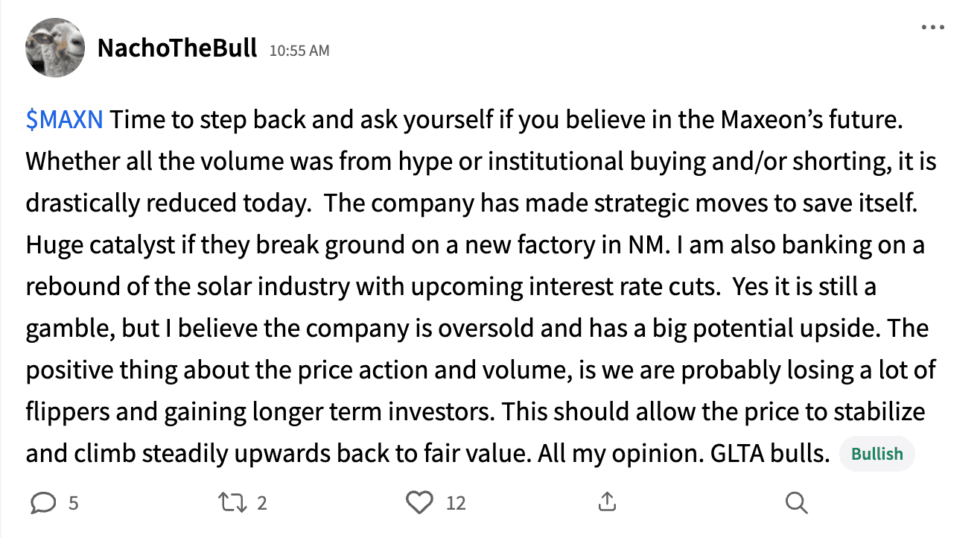The image size is (980, 538).
Task: Share the post via the upload arrow icon
Action: tap(607, 503)
